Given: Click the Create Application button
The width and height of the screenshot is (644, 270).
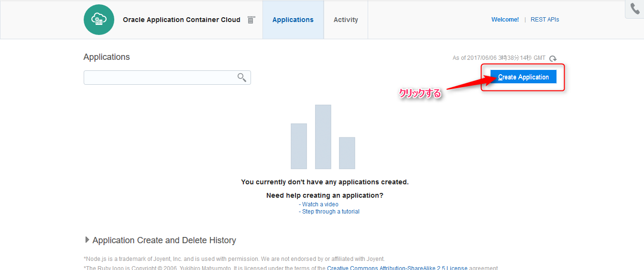Looking at the screenshot, I should coord(524,77).
